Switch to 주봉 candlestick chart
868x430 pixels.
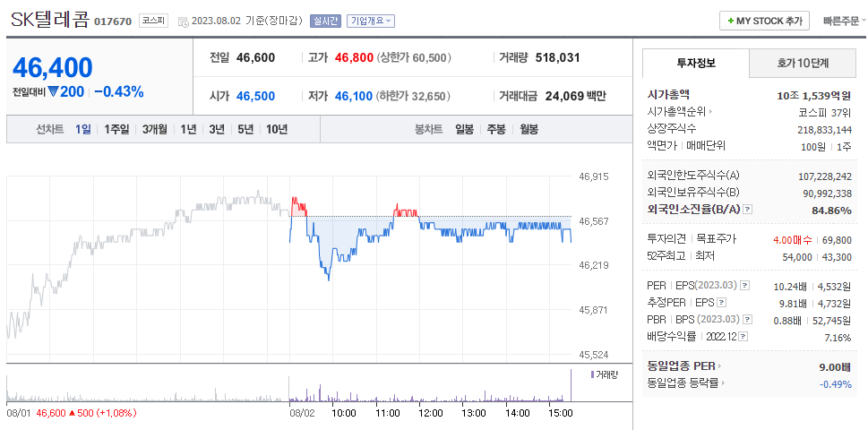(496, 130)
